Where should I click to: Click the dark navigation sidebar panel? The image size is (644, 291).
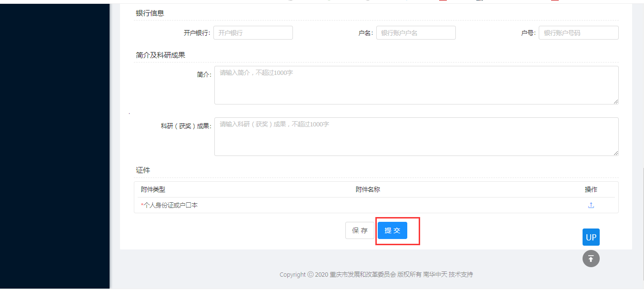click(54, 143)
